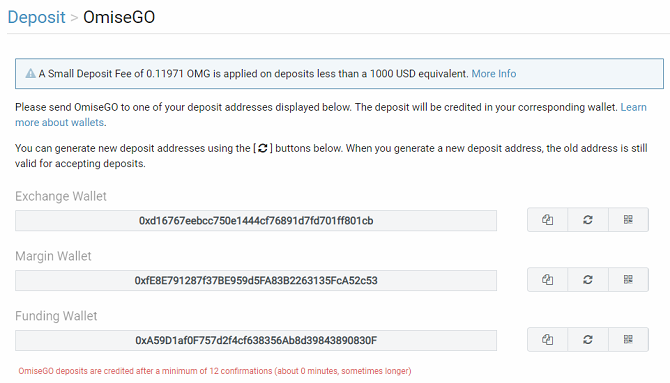Show QR code for Funding Wallet address
Image resolution: width=670 pixels, height=383 pixels.
click(628, 339)
